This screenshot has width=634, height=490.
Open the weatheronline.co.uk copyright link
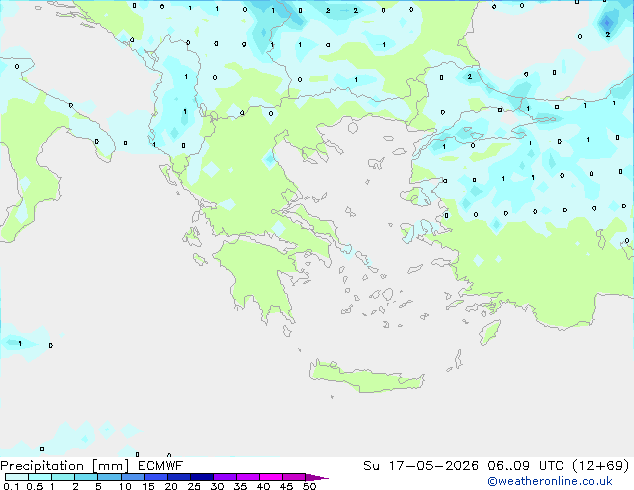point(549,481)
